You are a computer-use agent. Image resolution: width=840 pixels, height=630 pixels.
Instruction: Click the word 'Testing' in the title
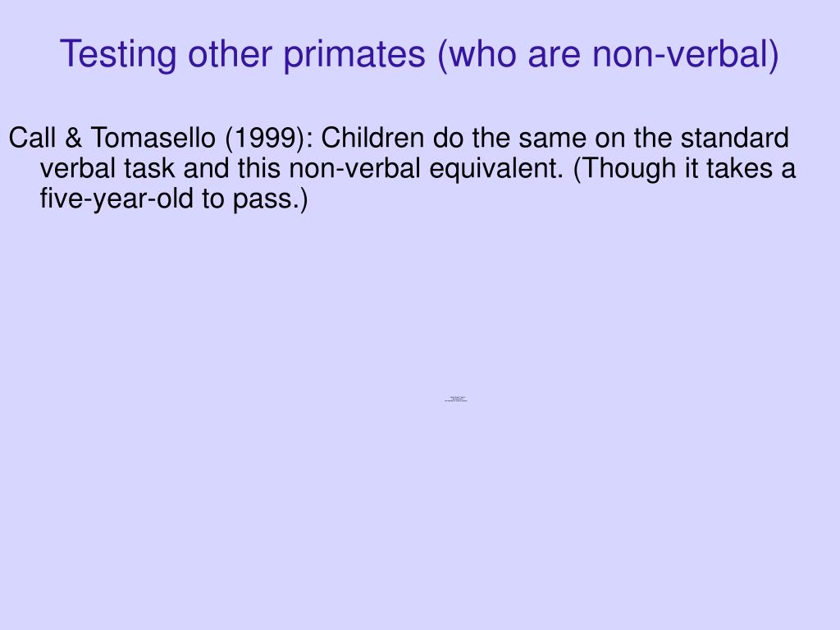click(118, 55)
